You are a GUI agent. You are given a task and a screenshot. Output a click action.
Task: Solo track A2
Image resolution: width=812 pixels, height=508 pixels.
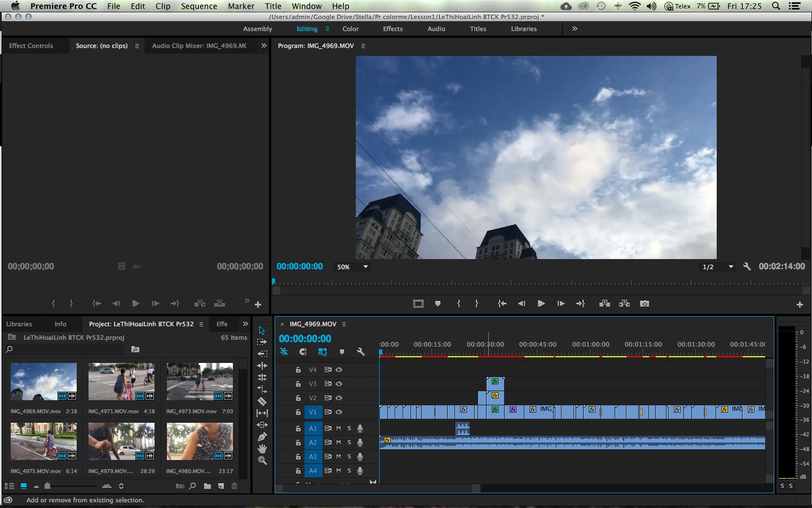(x=349, y=443)
